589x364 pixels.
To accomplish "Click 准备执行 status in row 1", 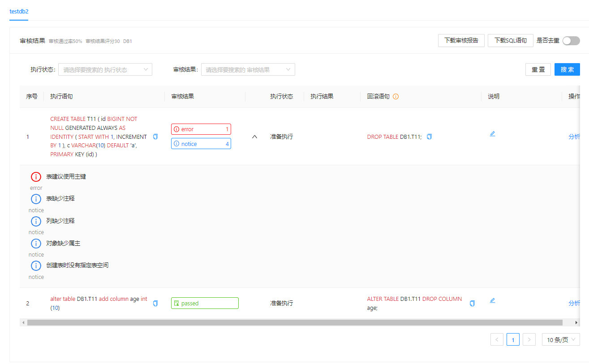I will pyautogui.click(x=281, y=137).
